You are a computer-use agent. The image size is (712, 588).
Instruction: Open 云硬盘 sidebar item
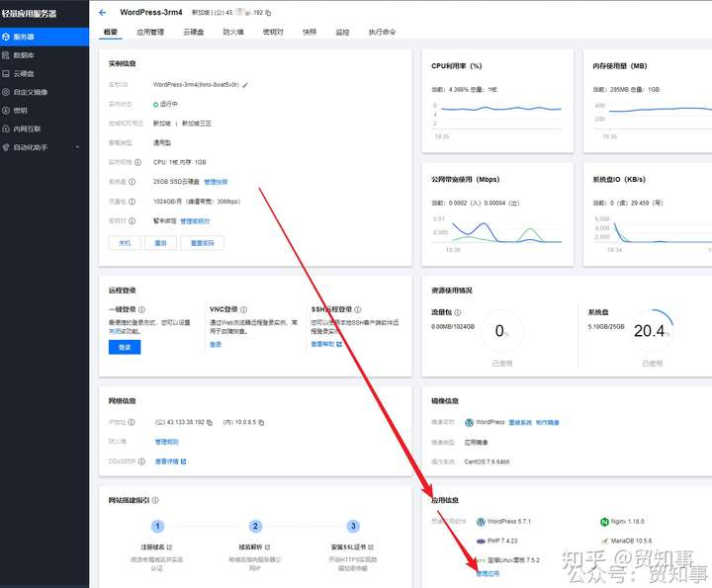point(44,73)
